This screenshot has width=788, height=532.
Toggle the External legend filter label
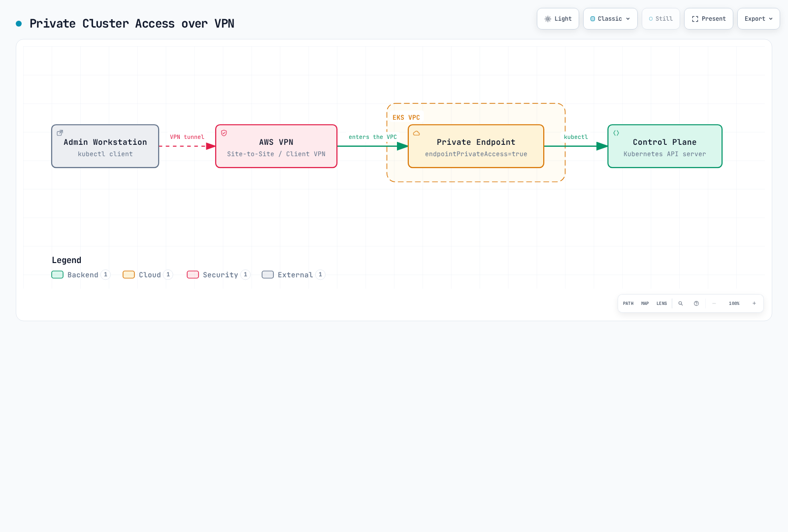[295, 275]
